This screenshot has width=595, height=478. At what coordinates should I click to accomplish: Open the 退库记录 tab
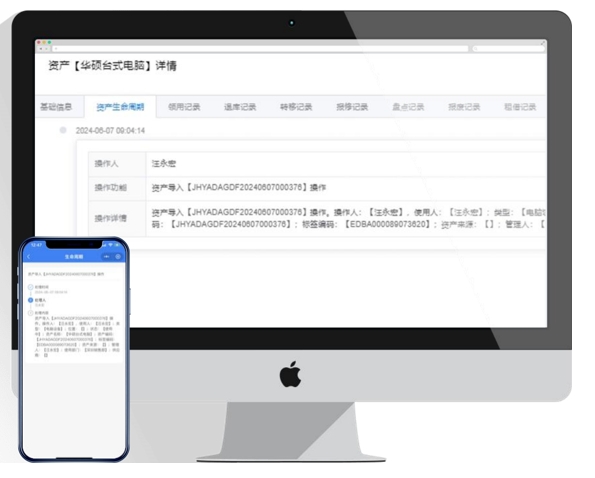(x=240, y=107)
